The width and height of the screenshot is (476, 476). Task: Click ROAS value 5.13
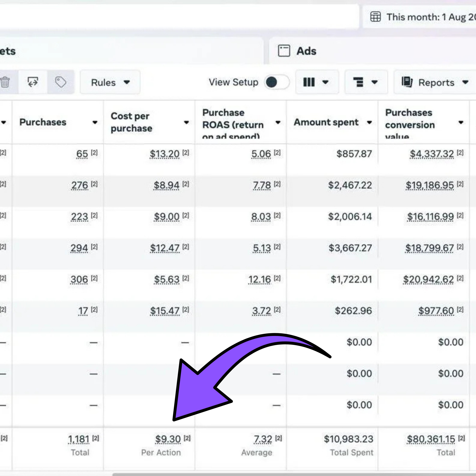[x=262, y=248]
